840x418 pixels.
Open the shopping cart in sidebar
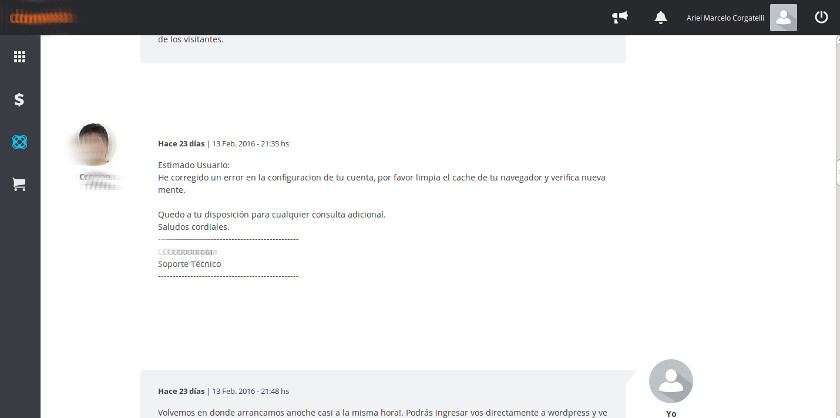coord(19,184)
